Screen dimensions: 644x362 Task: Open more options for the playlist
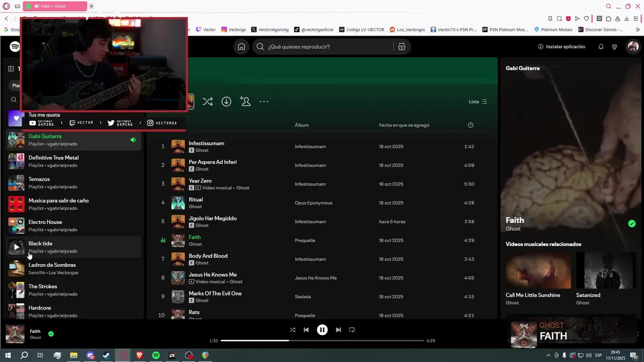264,102
